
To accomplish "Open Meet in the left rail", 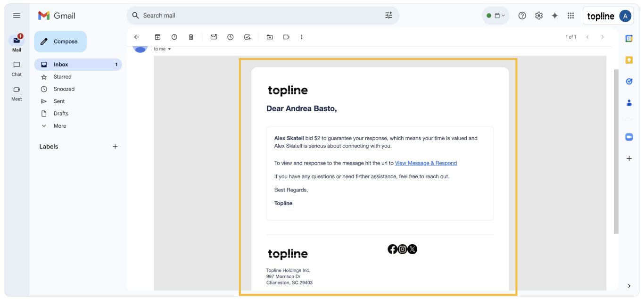I will pos(17,93).
